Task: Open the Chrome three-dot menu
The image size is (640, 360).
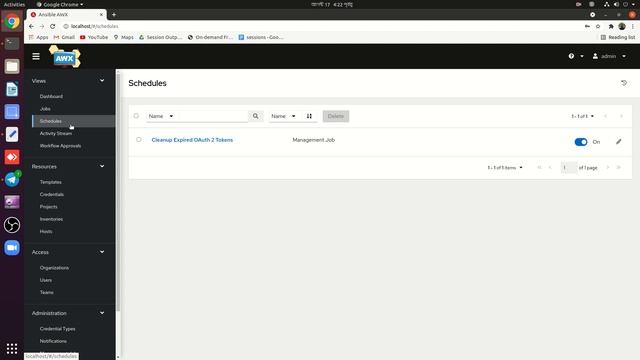Action: click(633, 26)
